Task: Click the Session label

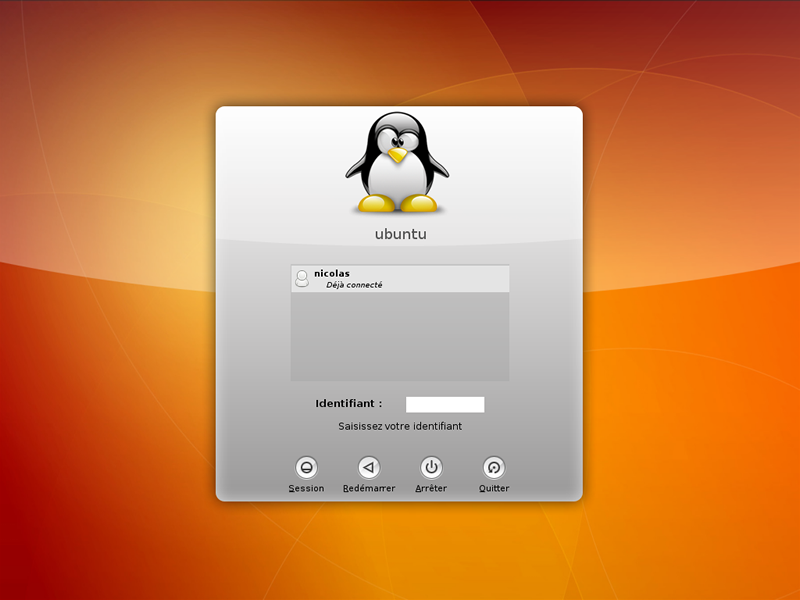Action: (x=306, y=488)
